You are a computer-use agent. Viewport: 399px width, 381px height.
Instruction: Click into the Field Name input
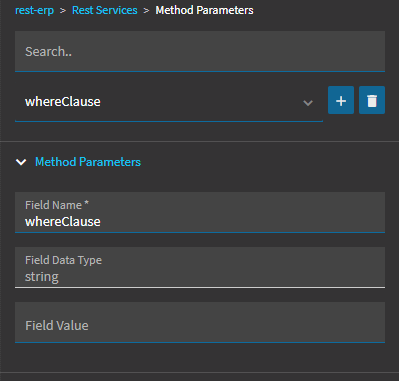coord(200,212)
